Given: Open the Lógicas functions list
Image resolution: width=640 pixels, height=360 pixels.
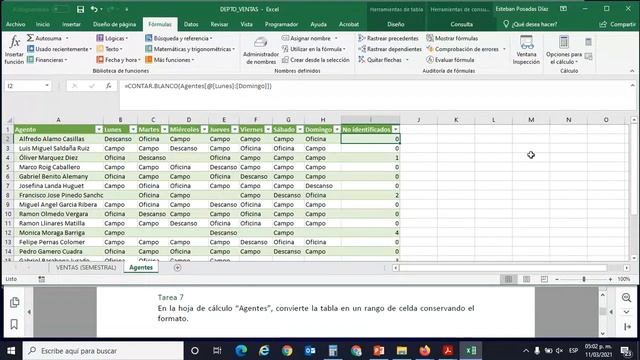Looking at the screenshot, I should 112,38.
